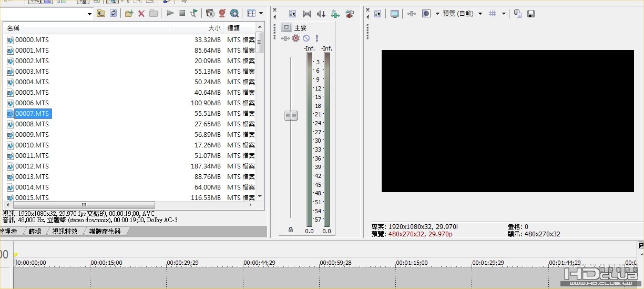Collapse the video preview panel with the arrow
Screen dimensions: 644x289
click(367, 17)
